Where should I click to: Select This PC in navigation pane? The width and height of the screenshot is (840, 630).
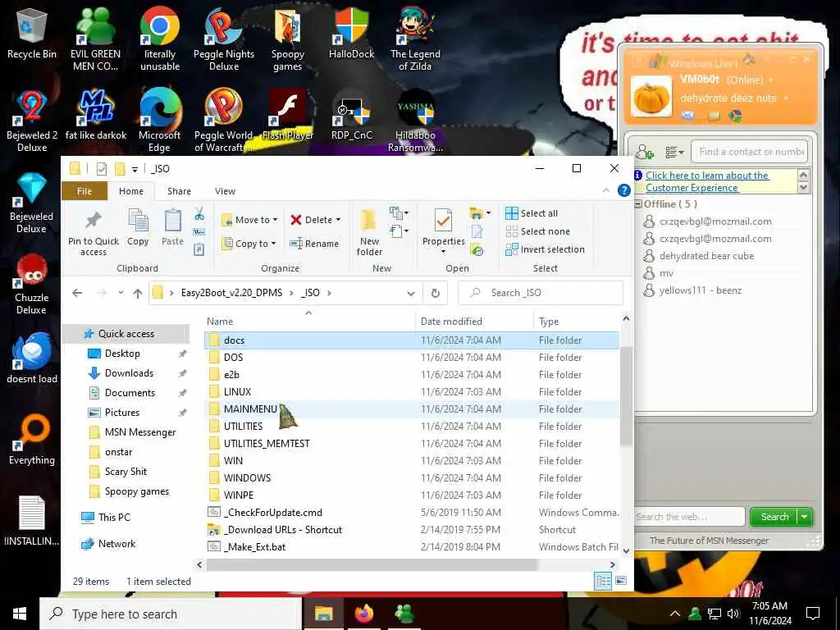[114, 518]
